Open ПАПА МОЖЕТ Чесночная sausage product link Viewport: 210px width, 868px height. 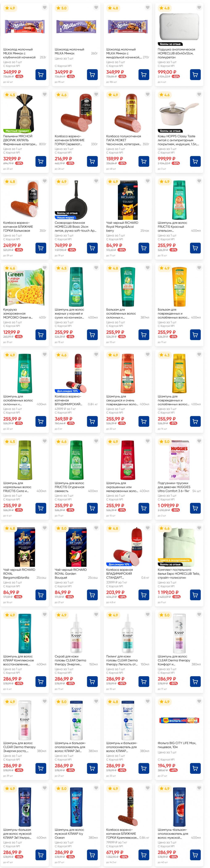123,140
